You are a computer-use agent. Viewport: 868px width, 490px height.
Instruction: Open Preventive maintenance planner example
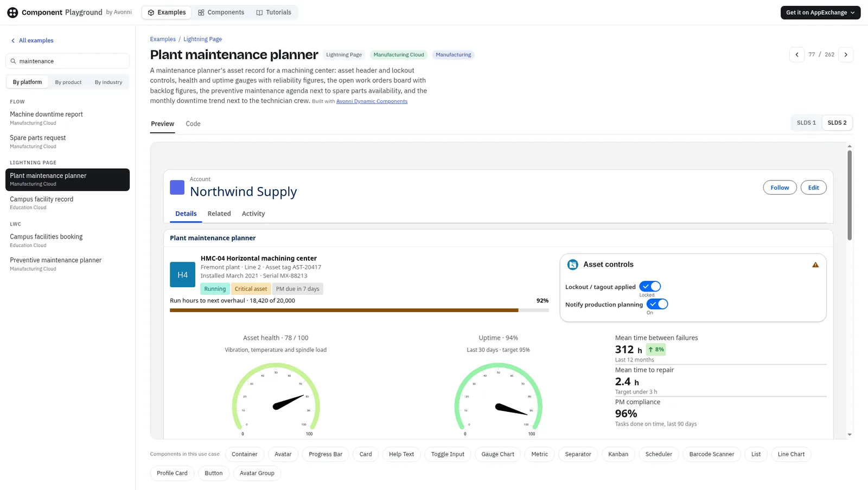67,264
